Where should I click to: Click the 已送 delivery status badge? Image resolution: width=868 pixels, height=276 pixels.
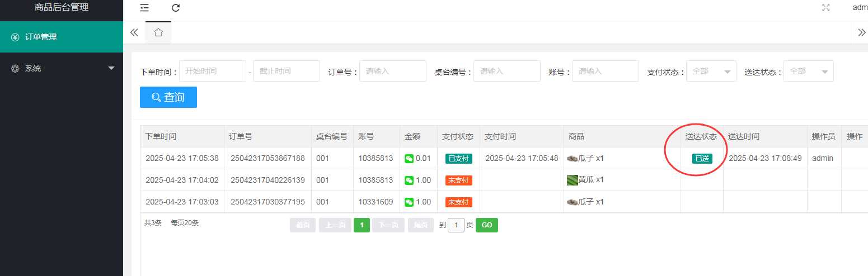702,159
